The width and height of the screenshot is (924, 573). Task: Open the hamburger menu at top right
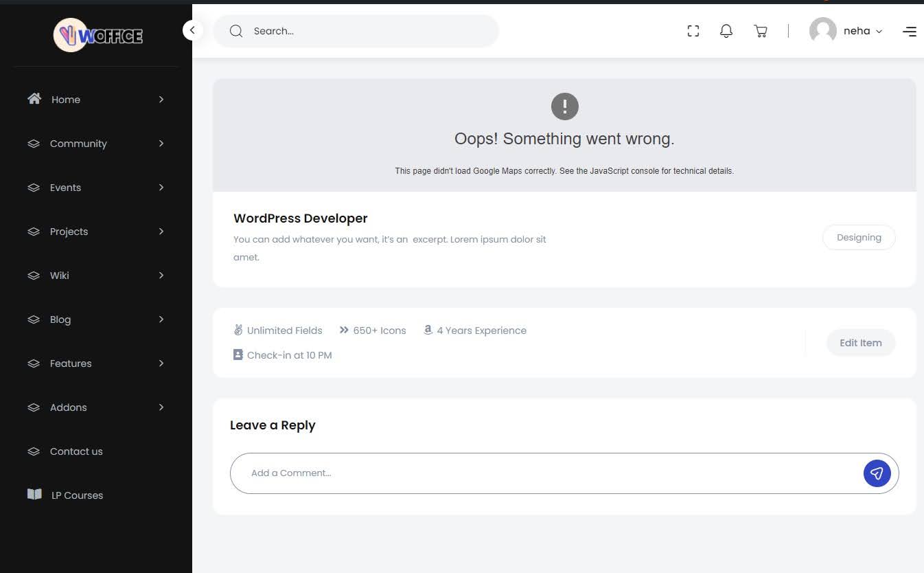pyautogui.click(x=910, y=32)
